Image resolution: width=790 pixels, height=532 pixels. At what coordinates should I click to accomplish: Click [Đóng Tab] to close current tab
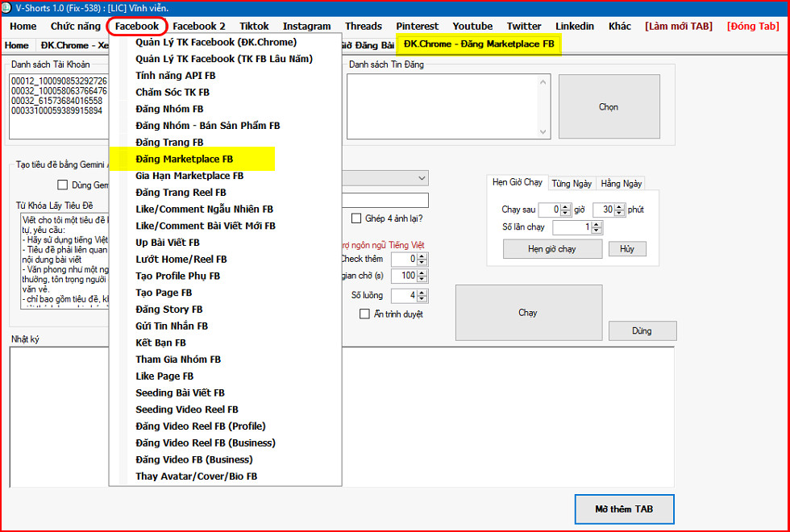click(x=753, y=26)
